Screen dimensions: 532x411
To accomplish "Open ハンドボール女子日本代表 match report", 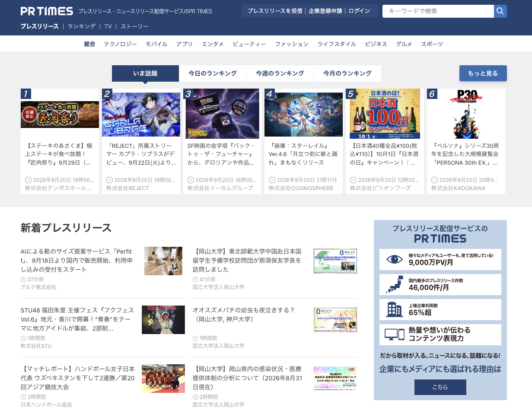I will point(78,378).
